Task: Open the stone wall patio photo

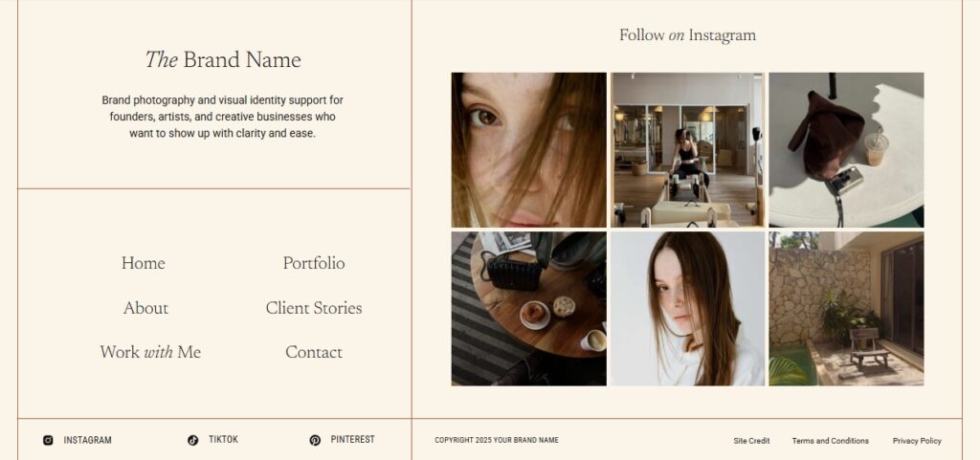Action: tap(846, 309)
